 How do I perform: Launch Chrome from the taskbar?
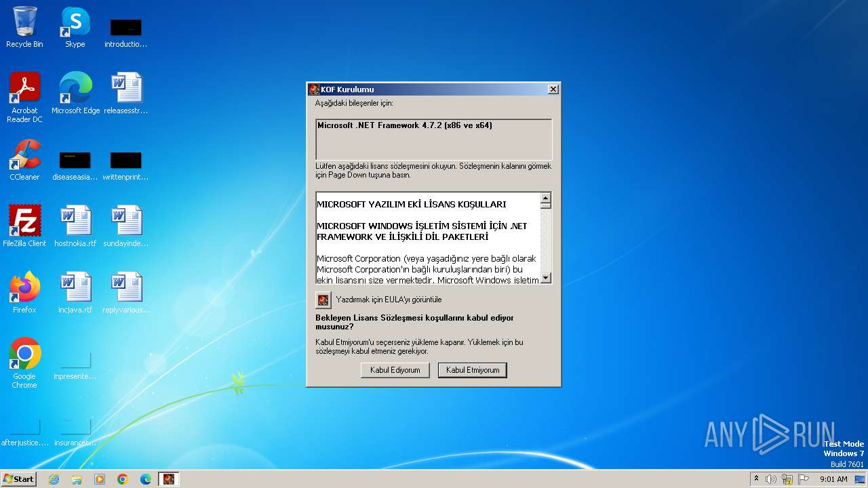point(123,479)
